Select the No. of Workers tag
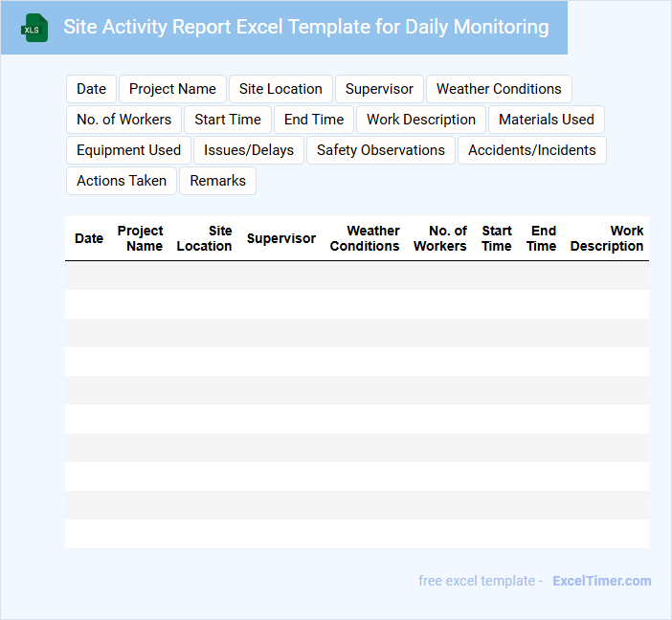This screenshot has width=672, height=620. tap(123, 120)
